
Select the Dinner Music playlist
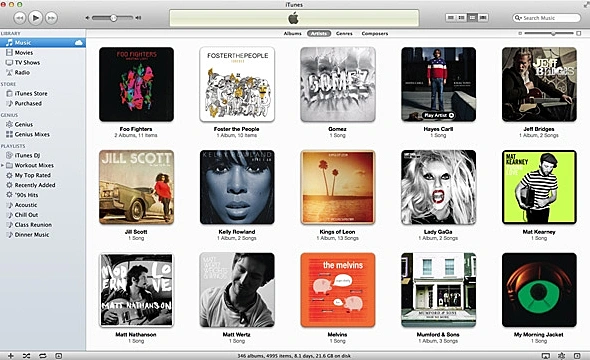click(32, 235)
